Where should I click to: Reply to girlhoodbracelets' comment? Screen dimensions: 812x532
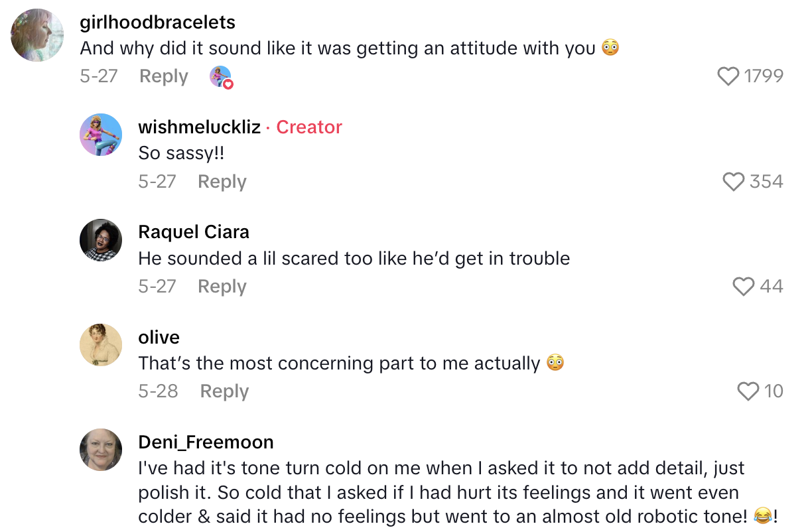164,77
